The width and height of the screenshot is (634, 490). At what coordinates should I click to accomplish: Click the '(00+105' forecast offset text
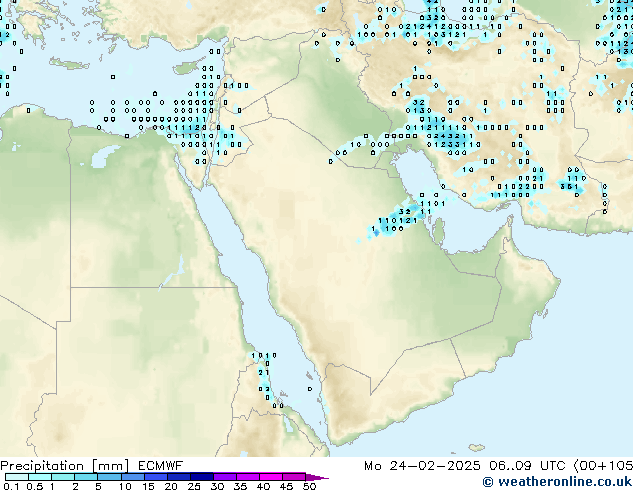(x=603, y=466)
